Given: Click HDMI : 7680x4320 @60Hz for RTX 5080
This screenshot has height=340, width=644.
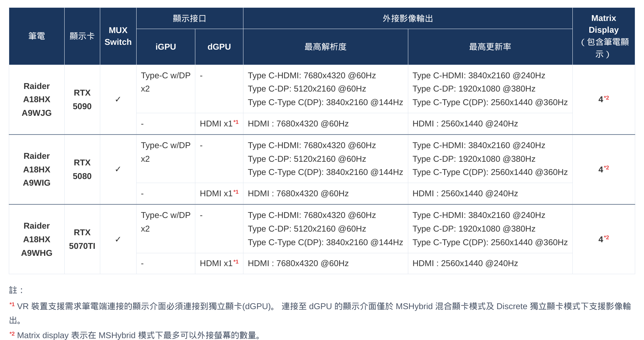Looking at the screenshot, I should tap(298, 193).
